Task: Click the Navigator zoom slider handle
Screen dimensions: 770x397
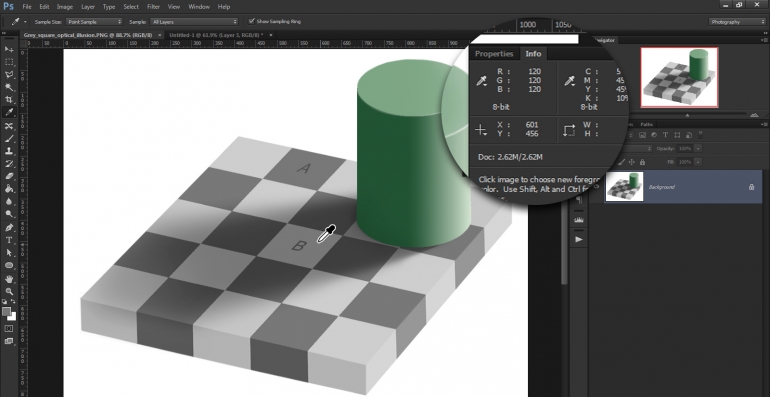Action: 687,115
